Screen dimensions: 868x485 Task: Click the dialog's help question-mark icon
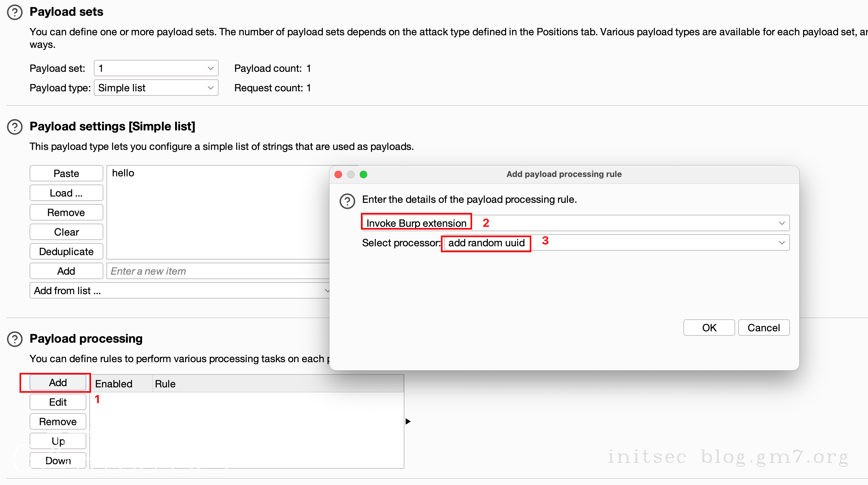pos(347,201)
